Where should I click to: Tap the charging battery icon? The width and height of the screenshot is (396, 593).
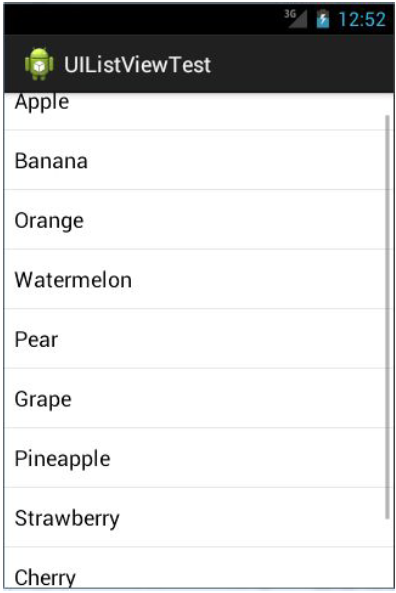coord(323,19)
